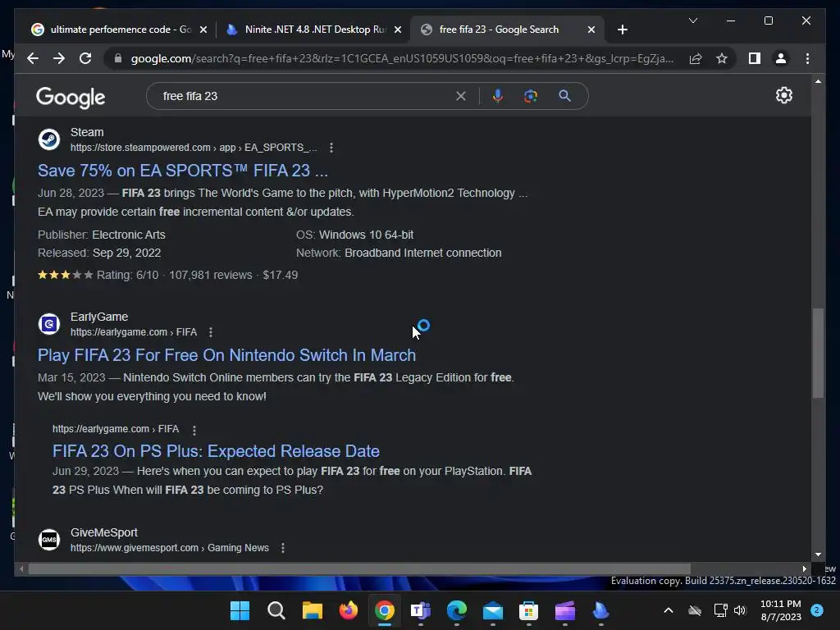Image resolution: width=840 pixels, height=630 pixels.
Task: View site information via the padlock icon
Action: pos(118,58)
